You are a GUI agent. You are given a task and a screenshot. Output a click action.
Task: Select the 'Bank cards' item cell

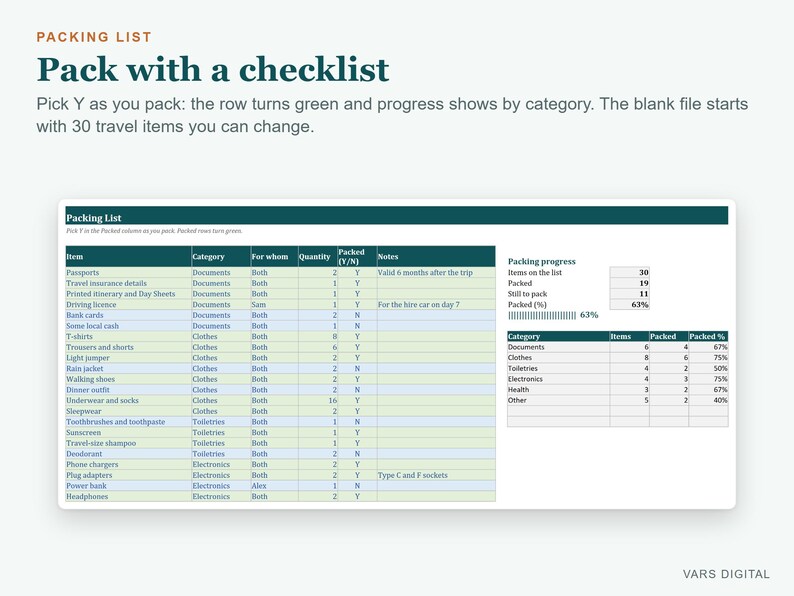pyautogui.click(x=128, y=315)
